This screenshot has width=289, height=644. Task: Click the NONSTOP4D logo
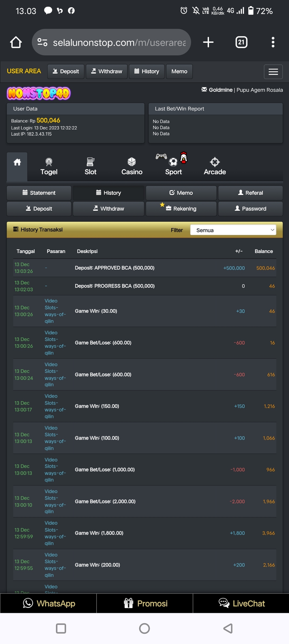(39, 93)
